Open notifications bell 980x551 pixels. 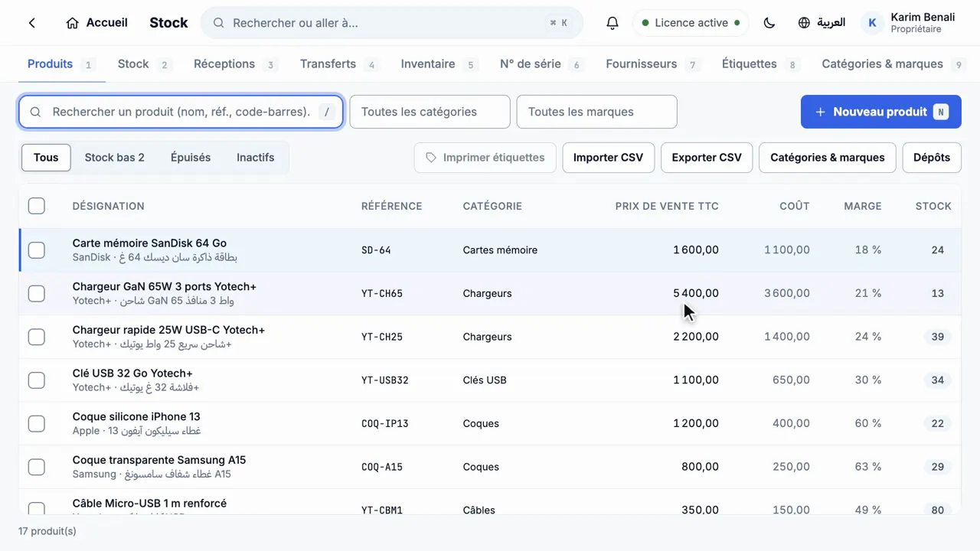pyautogui.click(x=612, y=23)
